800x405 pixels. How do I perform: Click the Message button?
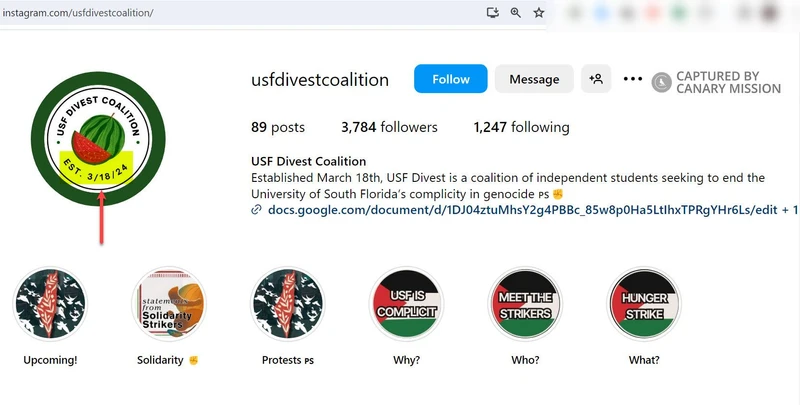click(x=534, y=79)
